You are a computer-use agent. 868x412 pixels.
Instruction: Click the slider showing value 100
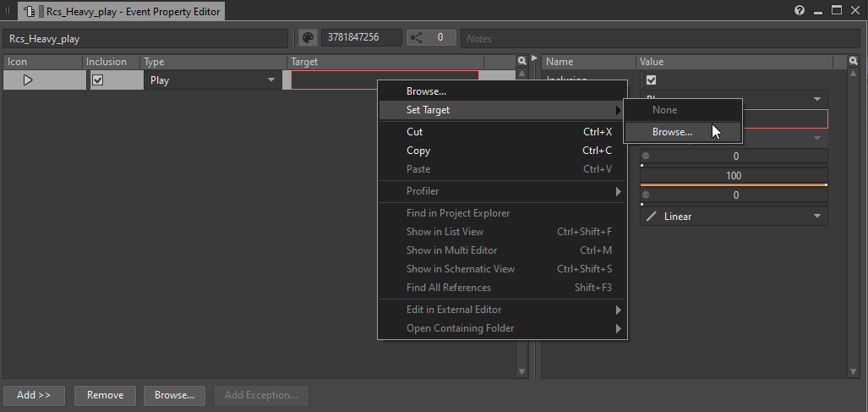click(x=733, y=176)
